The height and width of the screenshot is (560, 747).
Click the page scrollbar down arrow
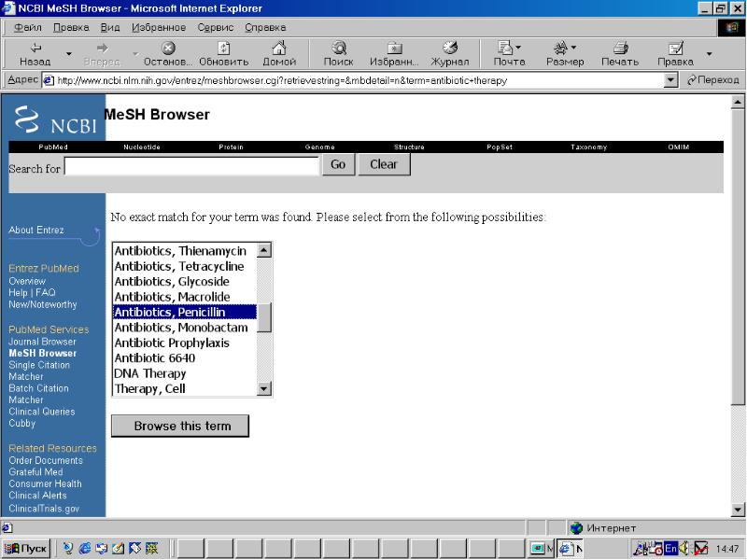tap(738, 510)
